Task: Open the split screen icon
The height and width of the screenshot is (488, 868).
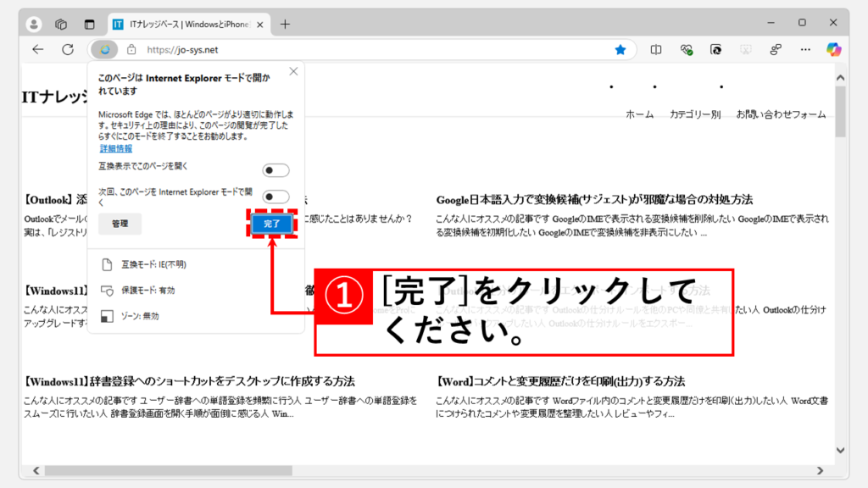Action: pyautogui.click(x=655, y=50)
